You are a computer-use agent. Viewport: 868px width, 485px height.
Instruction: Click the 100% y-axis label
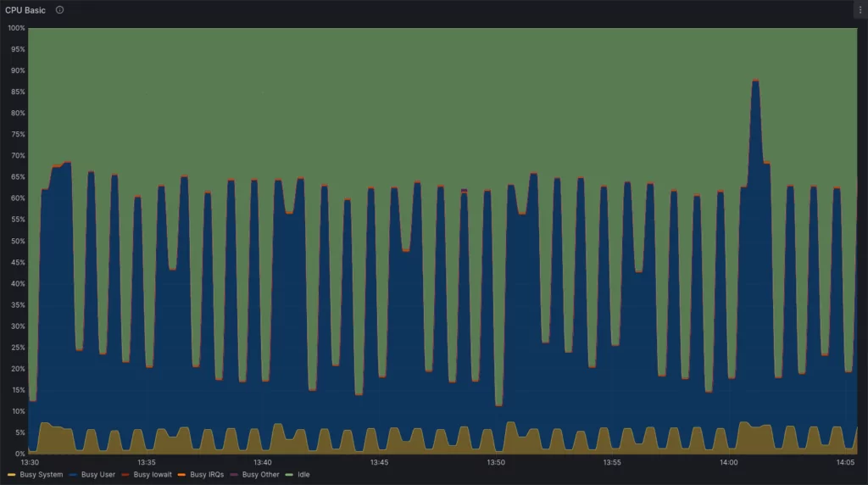click(16, 28)
